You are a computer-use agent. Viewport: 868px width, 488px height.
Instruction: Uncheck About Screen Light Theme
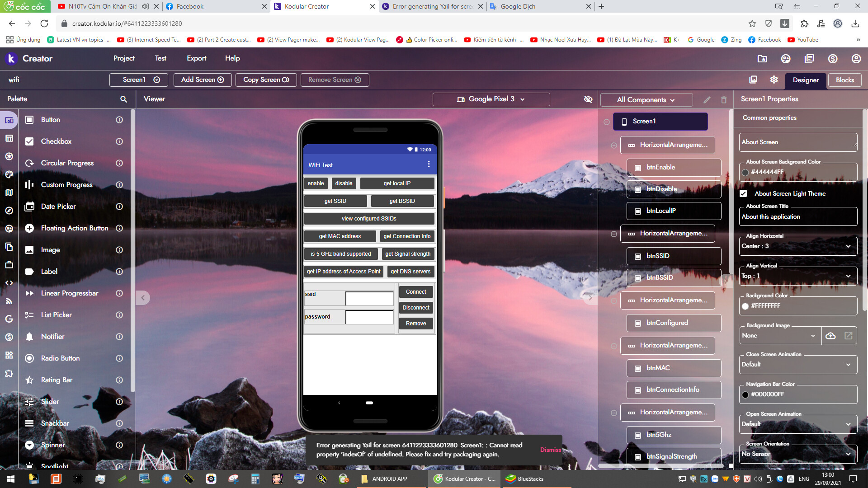point(743,194)
